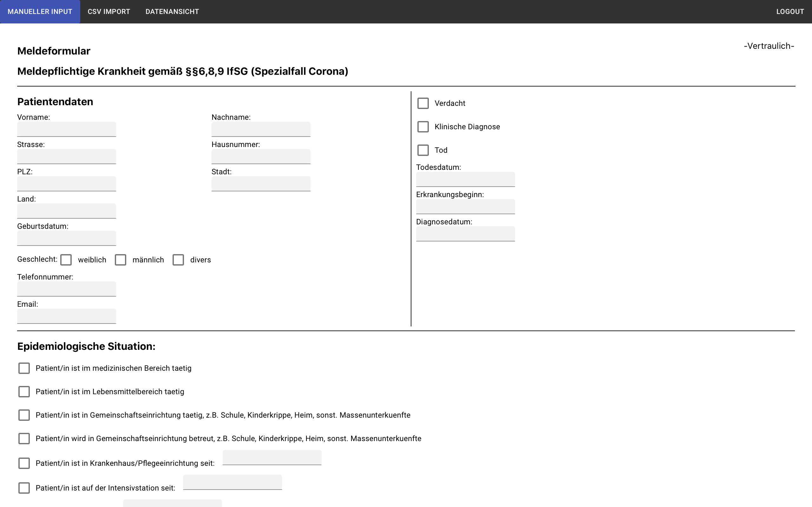Select weiblich as Geschlecht
The height and width of the screenshot is (507, 812).
(66, 260)
